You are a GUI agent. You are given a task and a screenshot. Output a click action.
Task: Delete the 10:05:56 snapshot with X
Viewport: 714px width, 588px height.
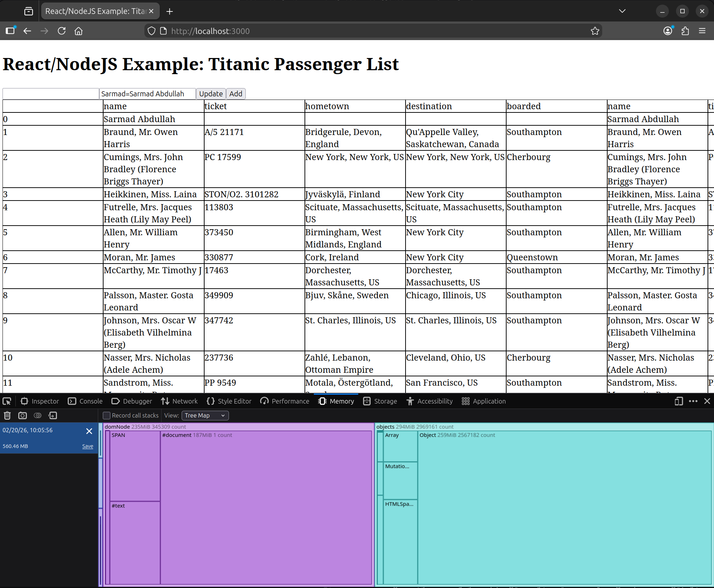click(x=89, y=431)
